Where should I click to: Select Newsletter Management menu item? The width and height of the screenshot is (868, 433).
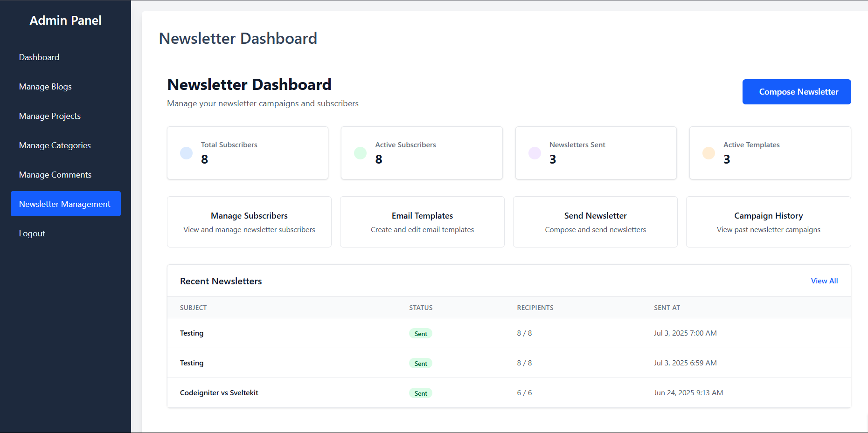click(65, 204)
